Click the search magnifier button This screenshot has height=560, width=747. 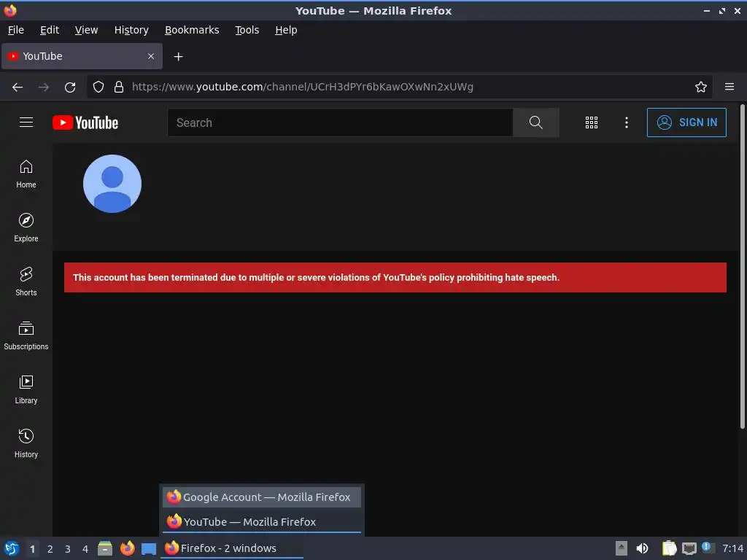point(536,122)
